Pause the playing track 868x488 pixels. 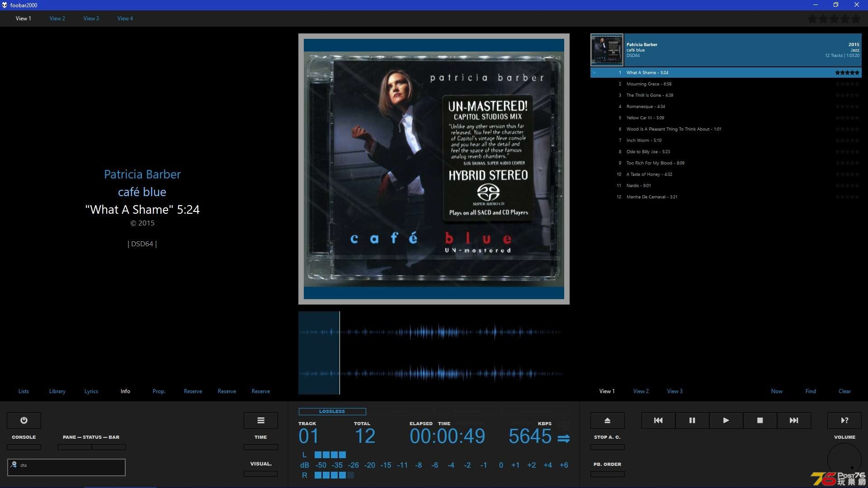point(692,420)
